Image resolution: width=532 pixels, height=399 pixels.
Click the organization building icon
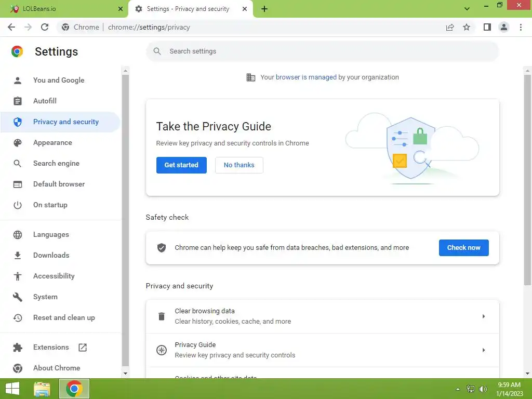coord(251,77)
